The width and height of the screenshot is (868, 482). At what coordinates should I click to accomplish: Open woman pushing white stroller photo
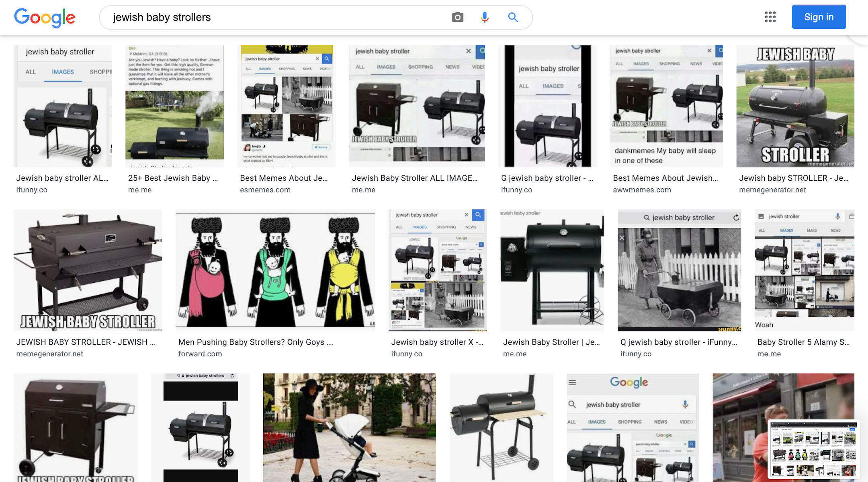pyautogui.click(x=349, y=427)
